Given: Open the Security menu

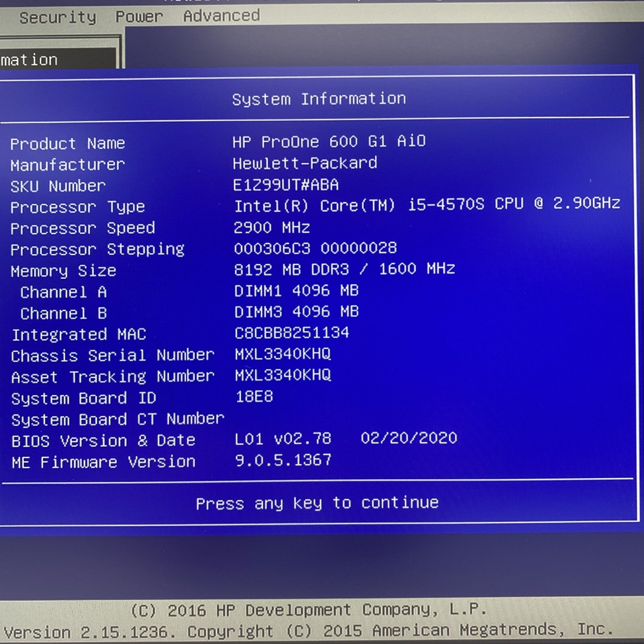Looking at the screenshot, I should [58, 17].
